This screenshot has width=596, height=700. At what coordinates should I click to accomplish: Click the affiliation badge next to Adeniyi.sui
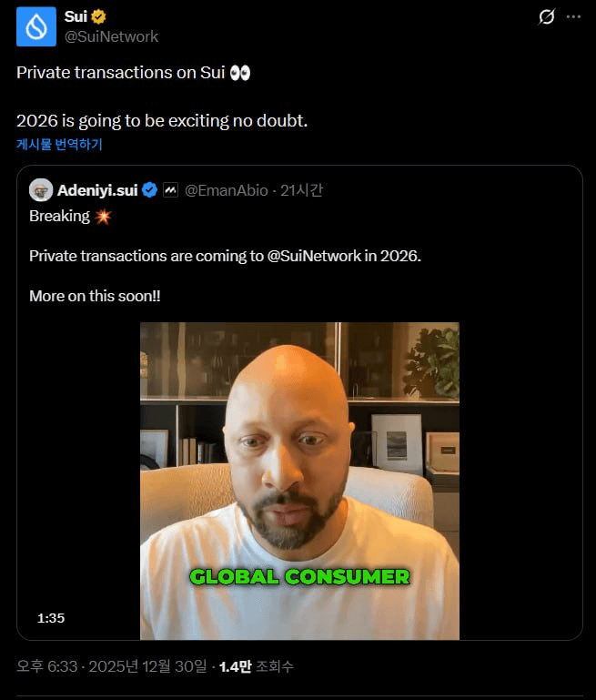point(170,190)
